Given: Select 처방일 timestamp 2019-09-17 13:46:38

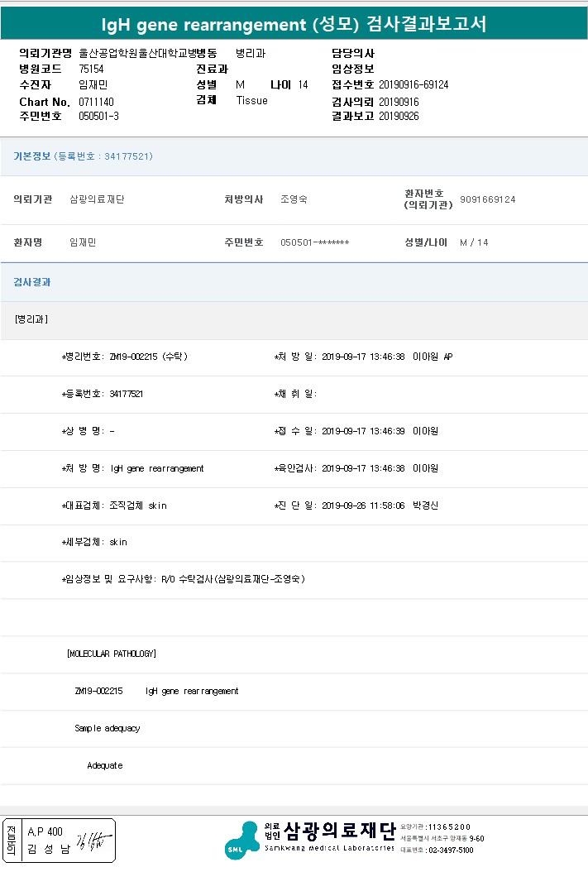Looking at the screenshot, I should [364, 357].
